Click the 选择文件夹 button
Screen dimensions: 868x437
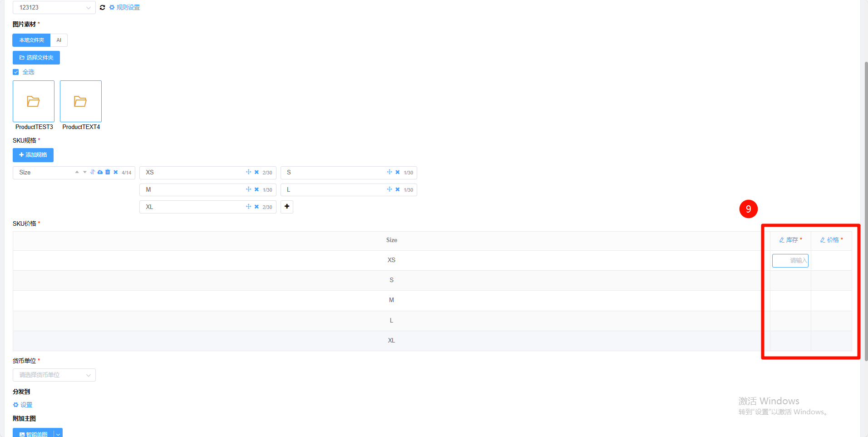click(36, 58)
